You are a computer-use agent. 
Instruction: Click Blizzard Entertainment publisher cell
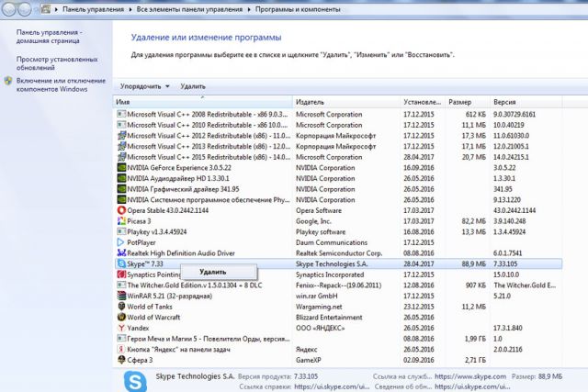click(329, 317)
